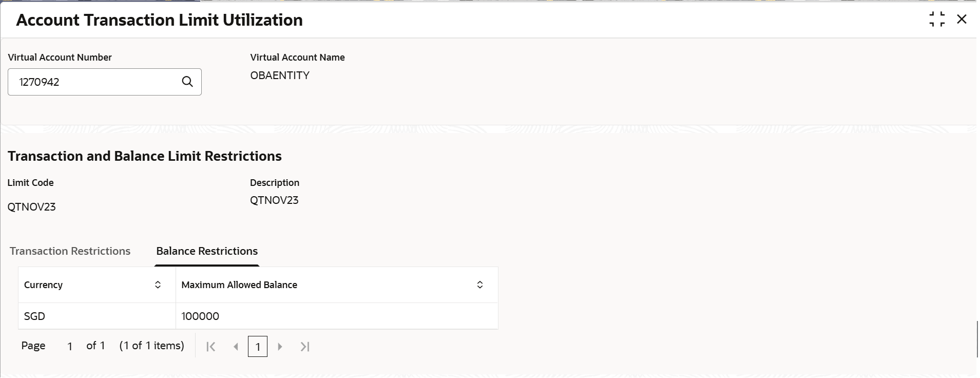The image size is (980, 378).
Task: Sort by Maximum Allowed Balance arrows
Action: (479, 285)
